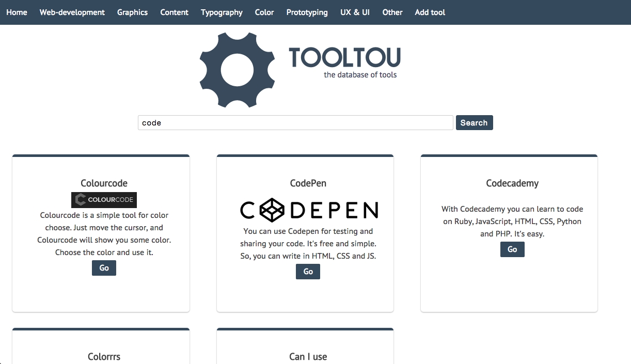
Task: Click the search input field containing 'code'
Action: tap(295, 123)
